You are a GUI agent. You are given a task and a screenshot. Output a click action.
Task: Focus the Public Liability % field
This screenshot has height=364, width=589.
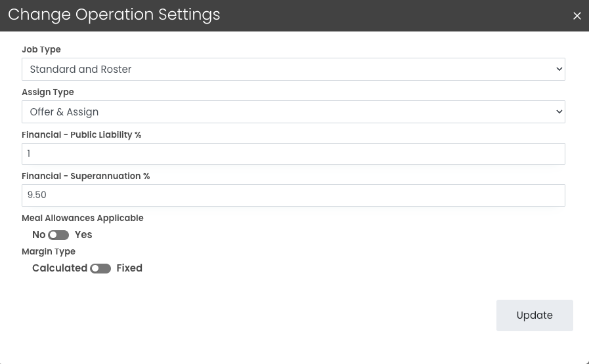click(293, 153)
